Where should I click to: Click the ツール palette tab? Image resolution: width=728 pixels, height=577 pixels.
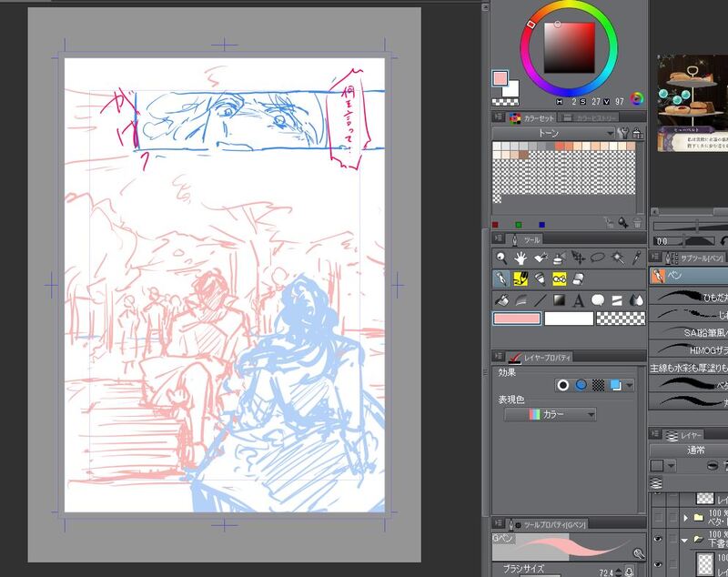pyautogui.click(x=526, y=239)
